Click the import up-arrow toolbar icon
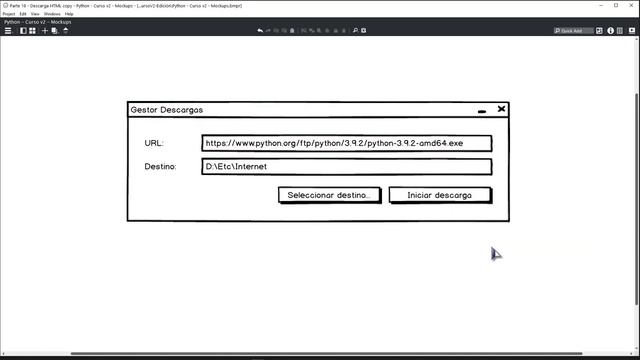 [65, 30]
